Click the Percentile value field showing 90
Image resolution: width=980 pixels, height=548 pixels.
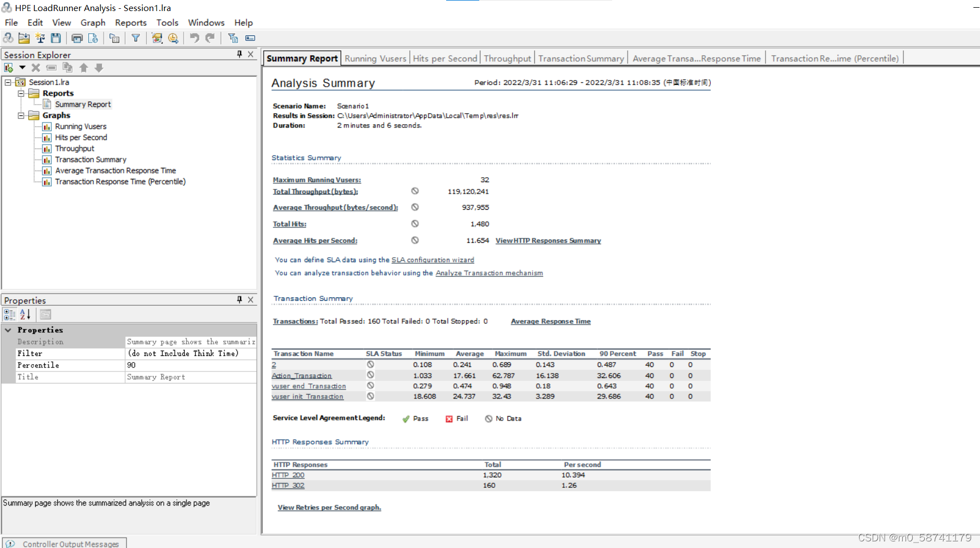tap(191, 365)
